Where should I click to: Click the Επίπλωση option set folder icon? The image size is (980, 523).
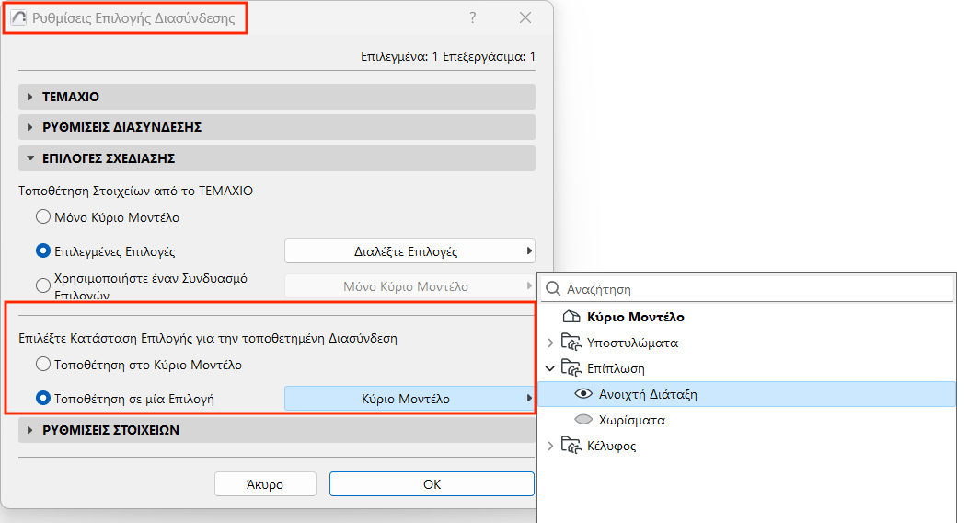pyautogui.click(x=574, y=368)
